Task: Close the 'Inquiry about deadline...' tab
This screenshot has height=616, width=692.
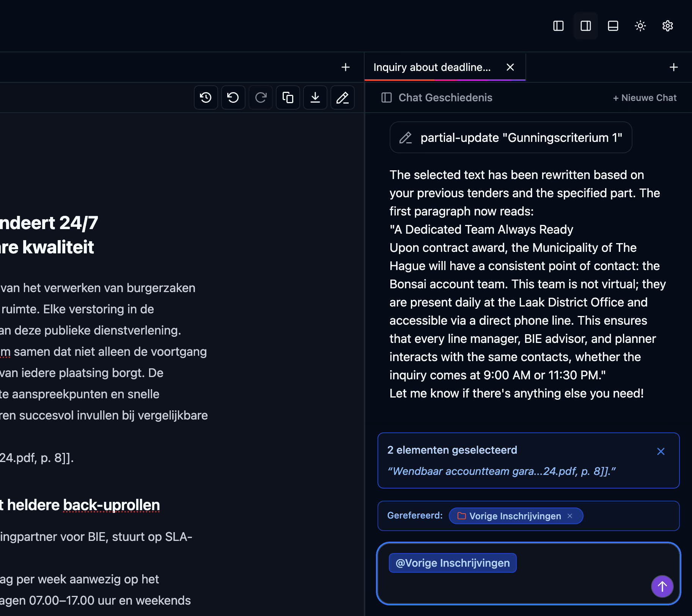Action: point(510,67)
